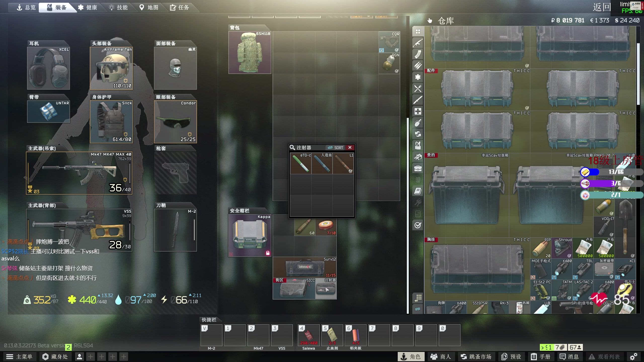Open the 健康 tab
This screenshot has width=644, height=362.
88,8
